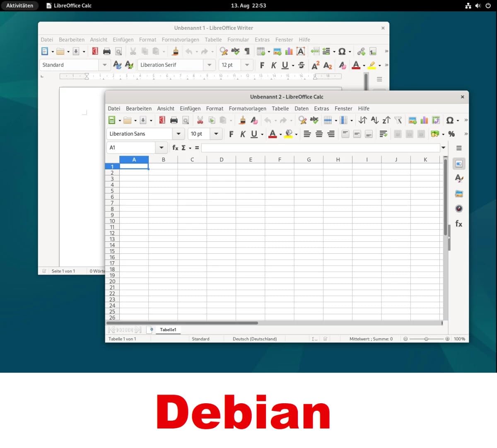Sort descending in Calc toolbar
This screenshot has width=497, height=448.
386,120
